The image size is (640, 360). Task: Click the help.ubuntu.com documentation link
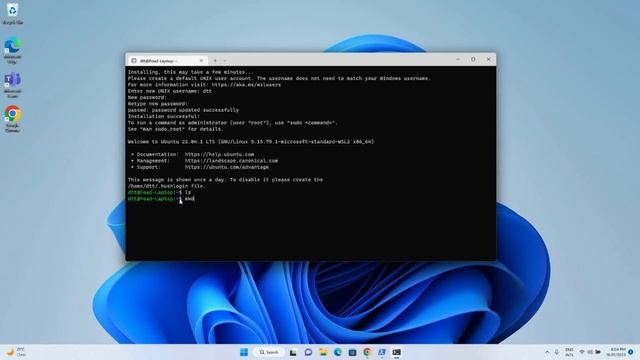pyautogui.click(x=219, y=154)
